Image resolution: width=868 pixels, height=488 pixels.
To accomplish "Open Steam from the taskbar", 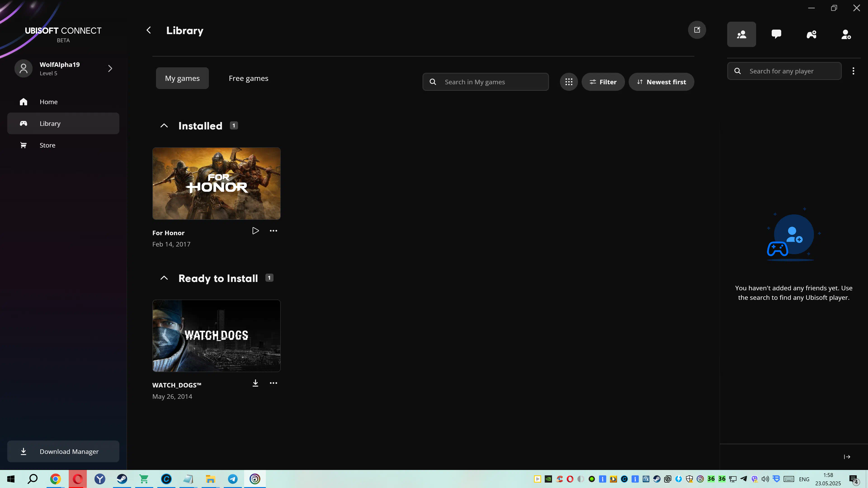I will 122,479.
